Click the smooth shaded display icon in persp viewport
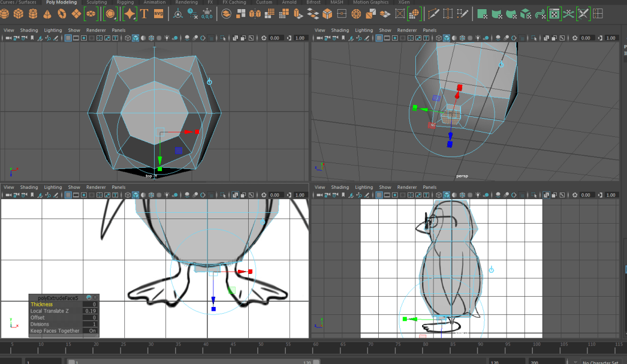 [x=447, y=38]
